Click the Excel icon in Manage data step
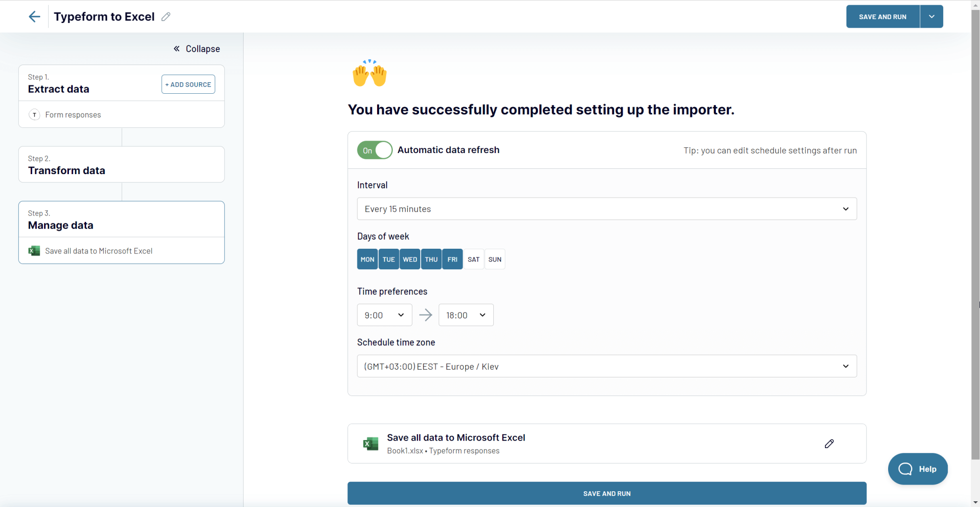 coord(34,250)
